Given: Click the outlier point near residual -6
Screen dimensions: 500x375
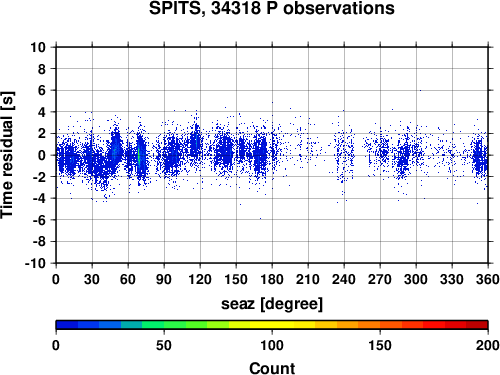Looking at the screenshot, I should click(x=260, y=219).
